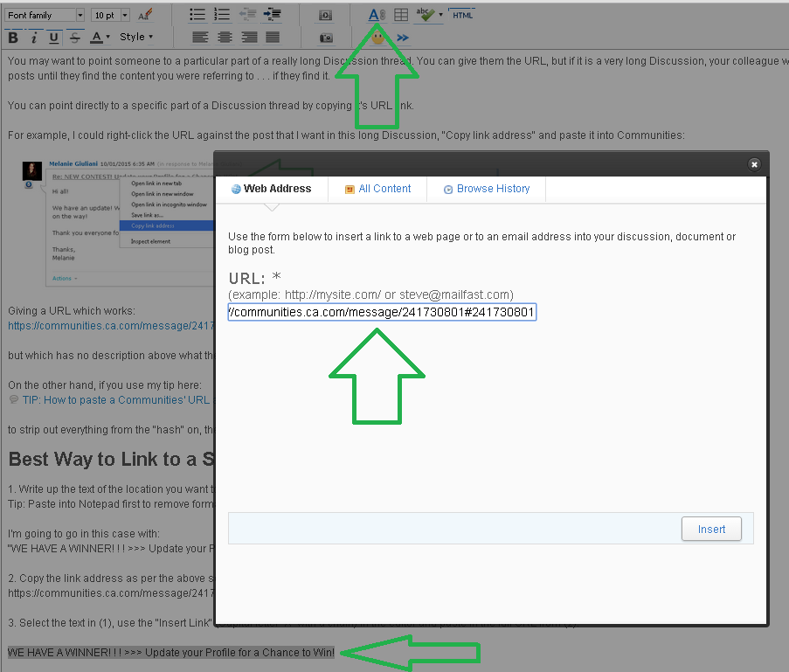Decrease indent with the outdent icon

[x=247, y=15]
